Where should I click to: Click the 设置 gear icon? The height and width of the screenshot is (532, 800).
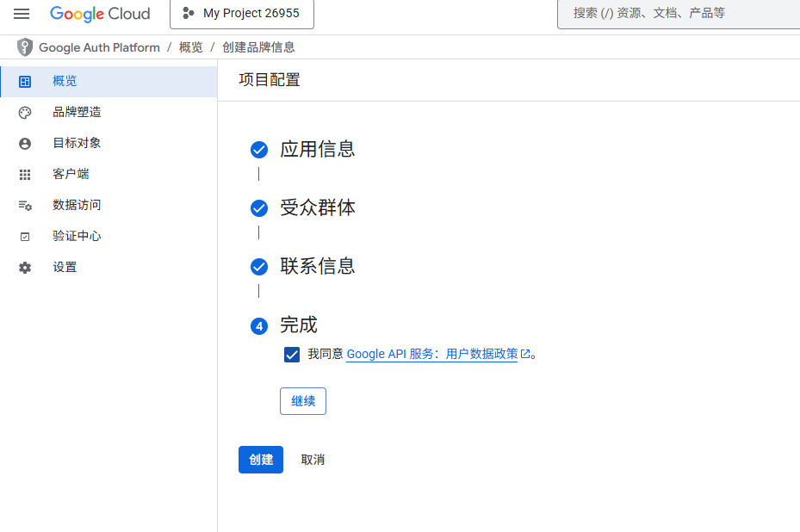[25, 268]
